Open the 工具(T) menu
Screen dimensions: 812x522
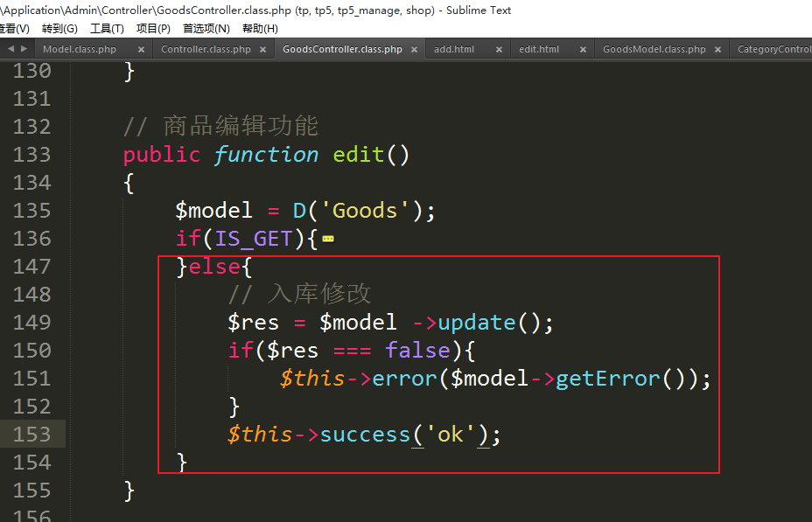[x=107, y=29]
